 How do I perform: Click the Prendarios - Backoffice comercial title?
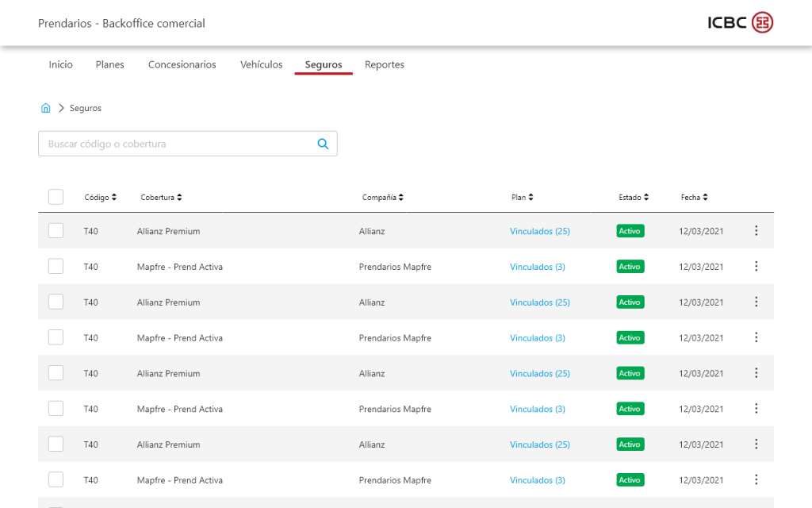[121, 23]
